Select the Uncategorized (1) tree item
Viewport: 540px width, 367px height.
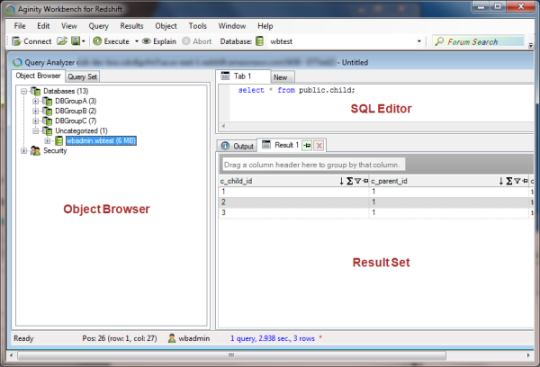tap(81, 131)
